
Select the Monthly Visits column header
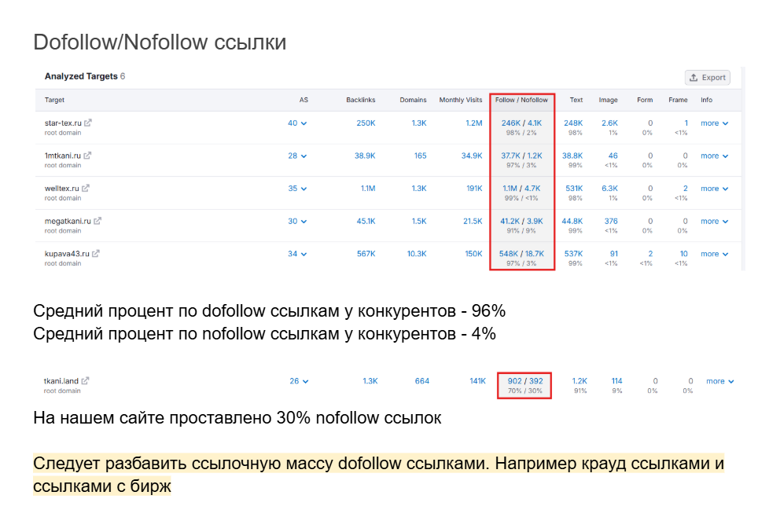click(461, 100)
